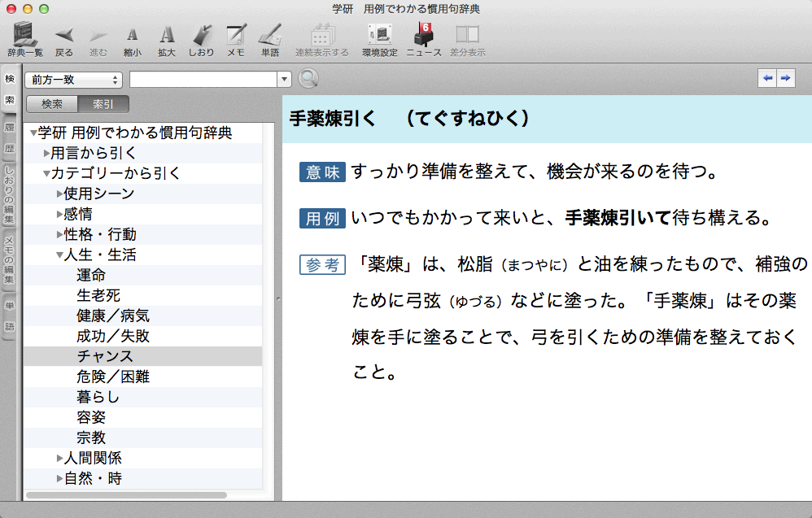Select 生老死 in the tree

[x=98, y=295]
